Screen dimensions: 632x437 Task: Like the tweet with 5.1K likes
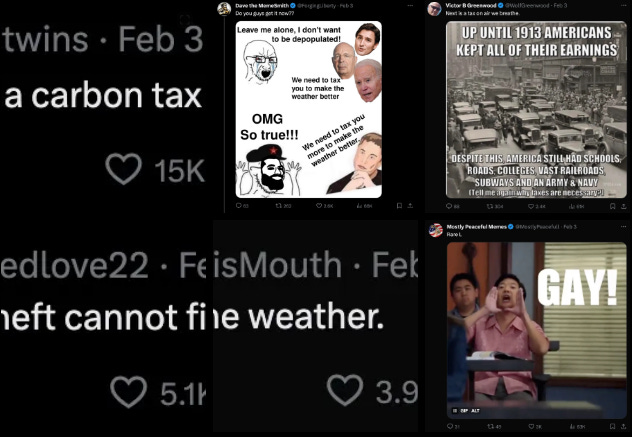(129, 392)
